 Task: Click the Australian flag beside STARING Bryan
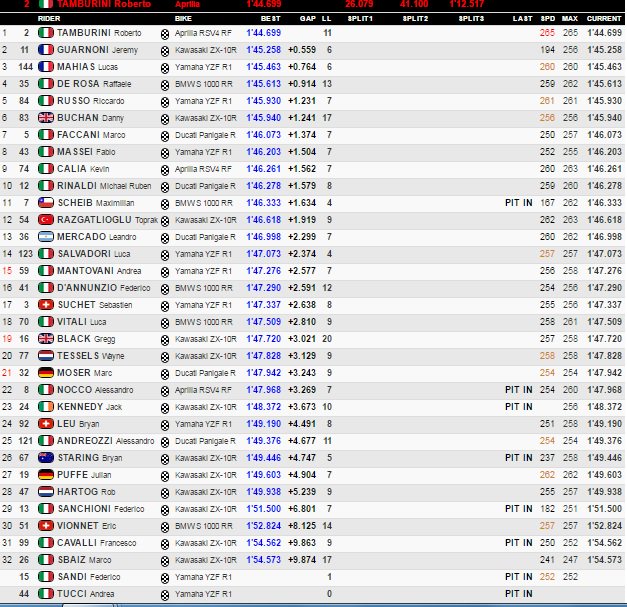[46, 457]
